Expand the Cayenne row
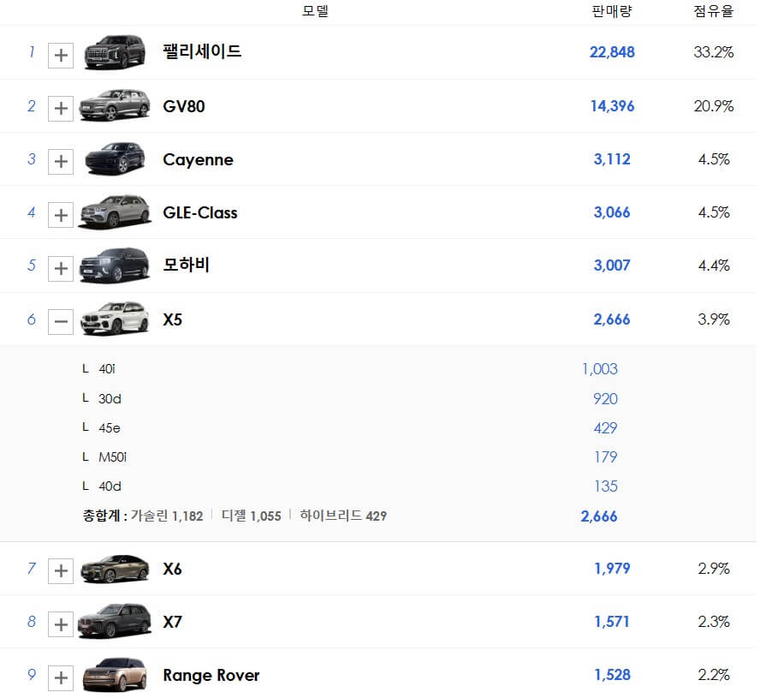Image resolution: width=784 pixels, height=698 pixels. tap(61, 160)
